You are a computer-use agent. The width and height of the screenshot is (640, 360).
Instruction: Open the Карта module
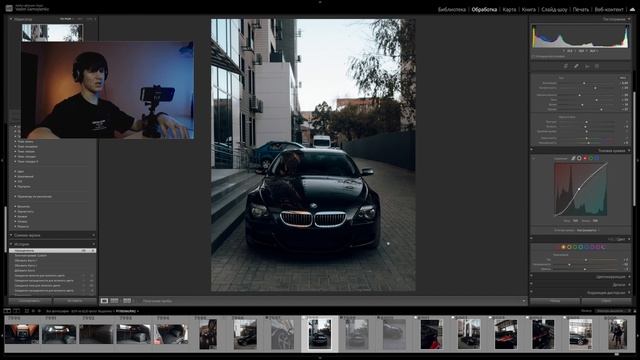click(509, 9)
